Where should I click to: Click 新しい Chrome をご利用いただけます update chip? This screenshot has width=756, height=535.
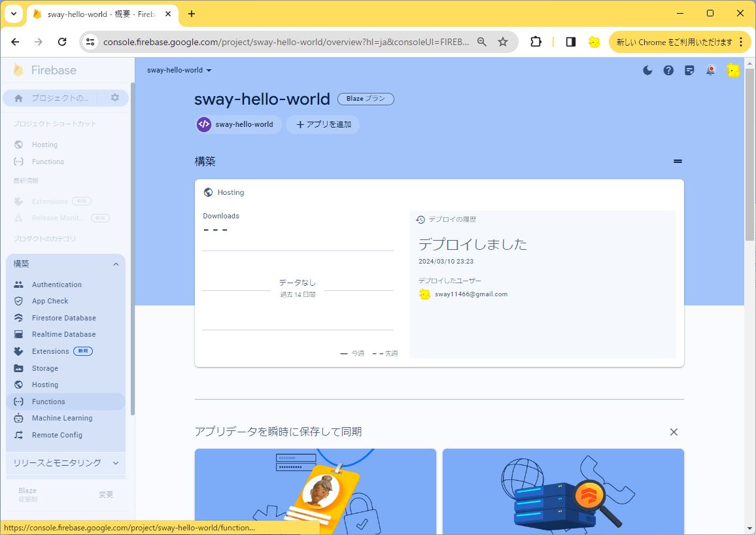(x=674, y=42)
